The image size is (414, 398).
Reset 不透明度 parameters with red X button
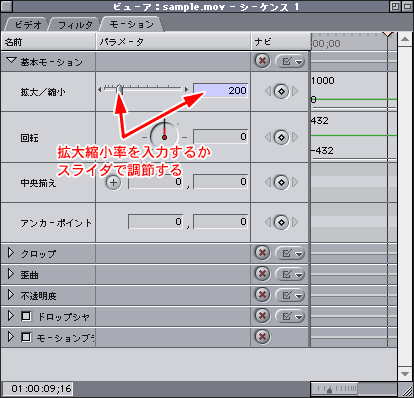pos(262,295)
